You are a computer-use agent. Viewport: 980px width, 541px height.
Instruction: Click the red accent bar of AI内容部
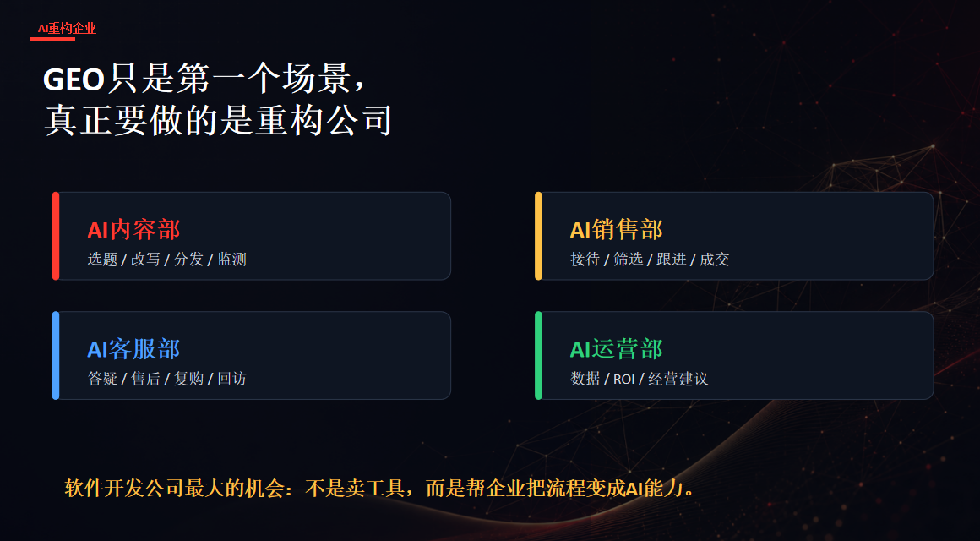pyautogui.click(x=56, y=236)
